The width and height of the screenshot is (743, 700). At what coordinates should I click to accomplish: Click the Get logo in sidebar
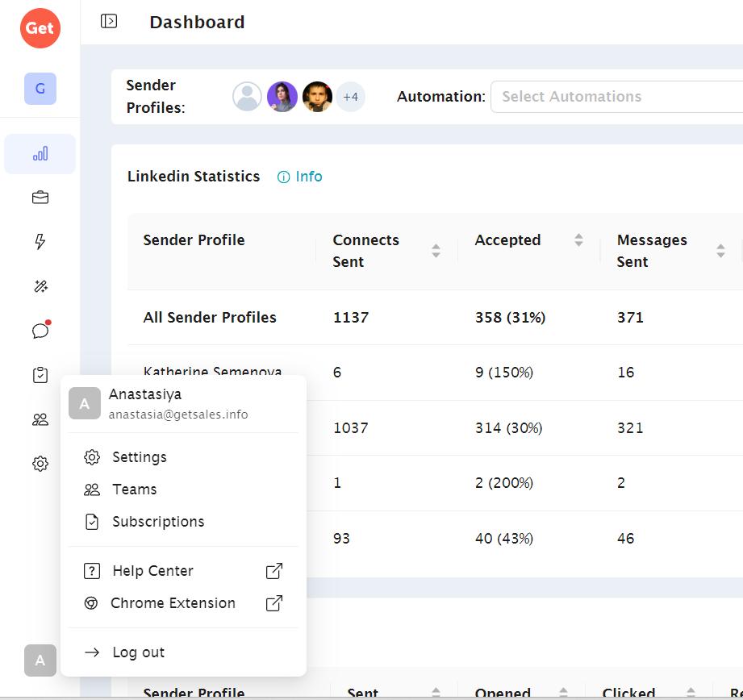(40, 28)
